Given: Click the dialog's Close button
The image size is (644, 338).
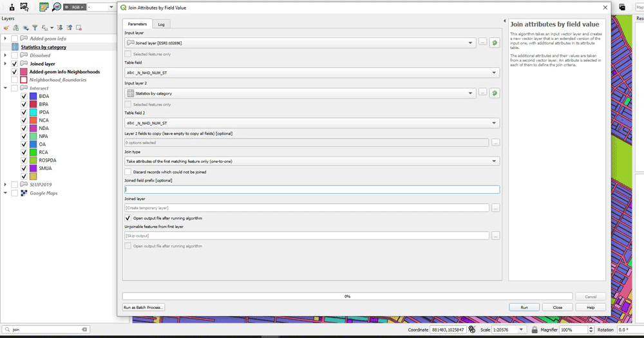Looking at the screenshot, I should pos(557,307).
